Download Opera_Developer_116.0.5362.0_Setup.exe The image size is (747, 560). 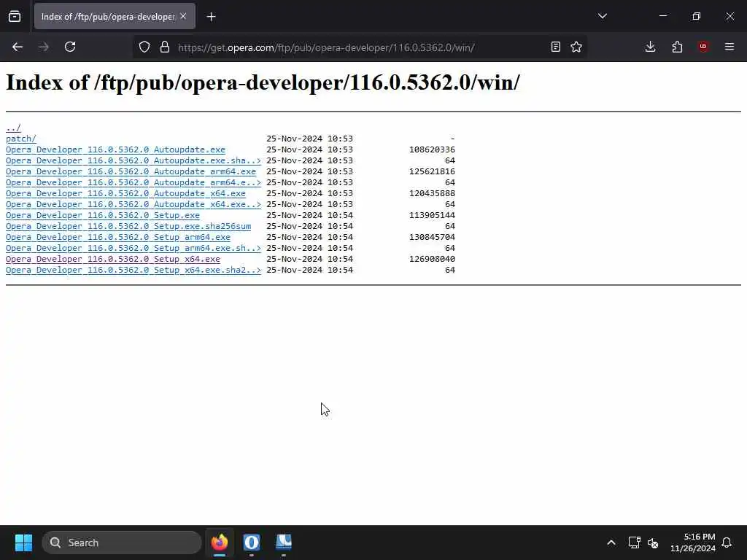tap(102, 215)
